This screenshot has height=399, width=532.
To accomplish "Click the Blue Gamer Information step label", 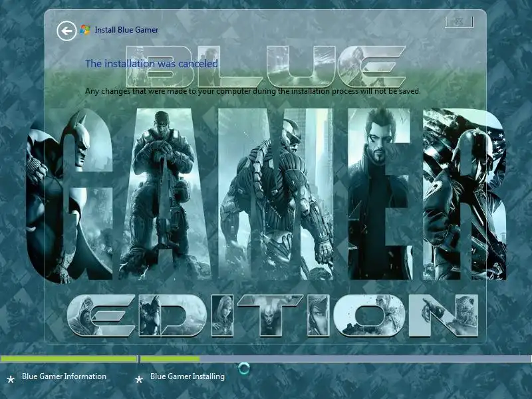I will (64, 376).
